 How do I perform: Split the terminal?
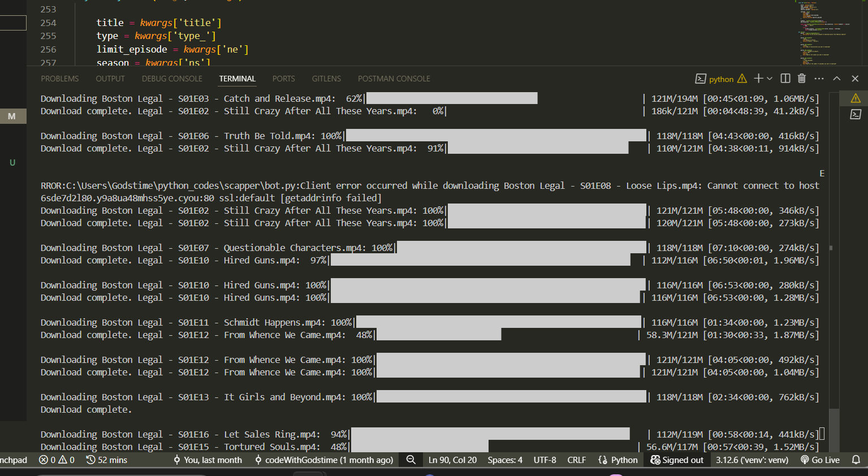click(785, 79)
